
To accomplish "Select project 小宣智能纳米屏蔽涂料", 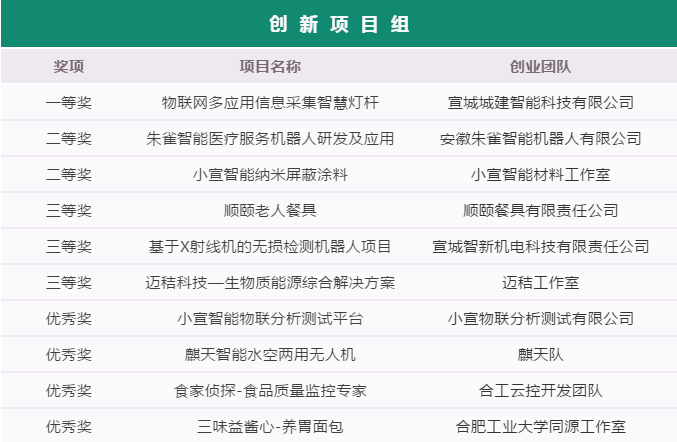I will click(270, 175).
